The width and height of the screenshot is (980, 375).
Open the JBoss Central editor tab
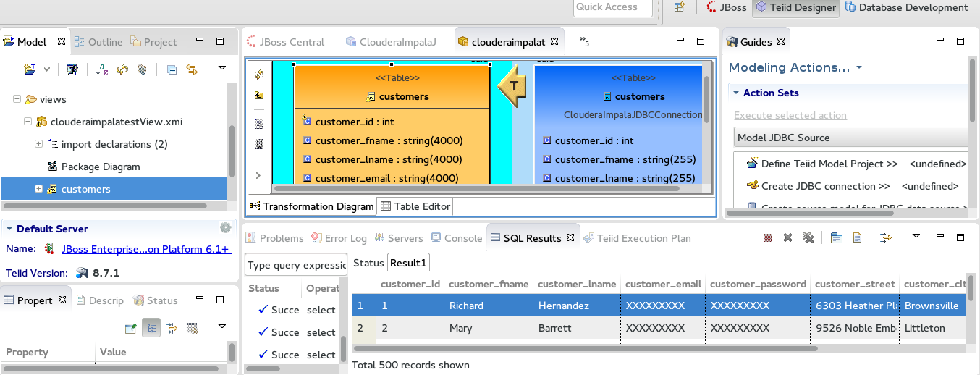pos(285,42)
